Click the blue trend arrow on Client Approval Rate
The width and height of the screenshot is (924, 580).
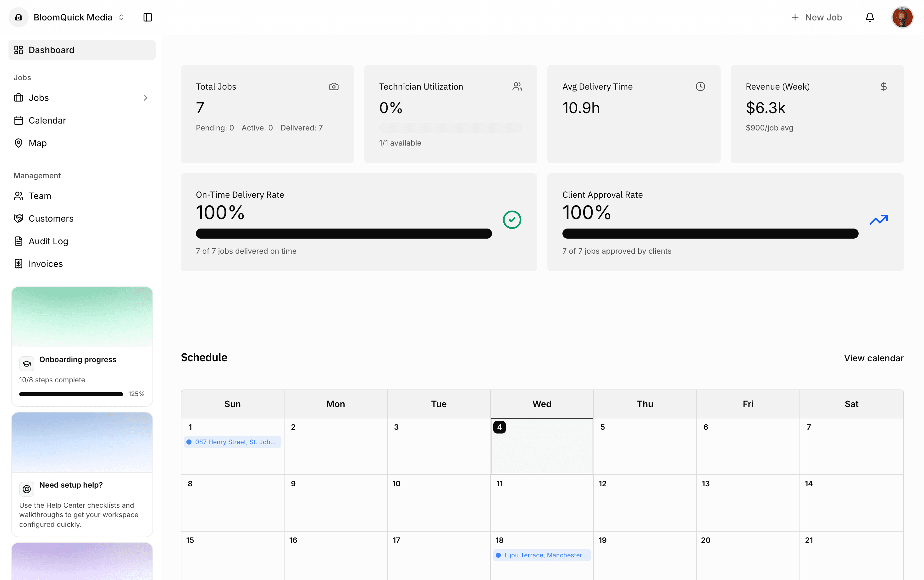(x=879, y=219)
